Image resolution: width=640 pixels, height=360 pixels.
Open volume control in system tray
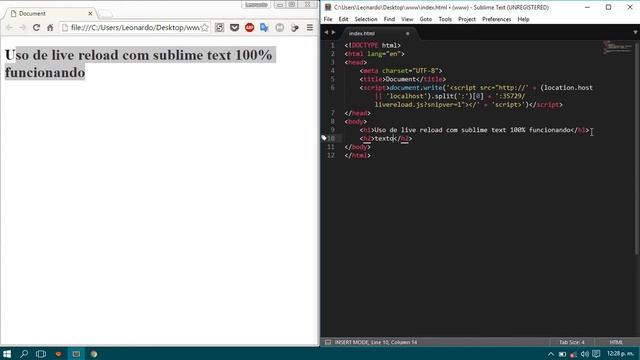click(584, 354)
